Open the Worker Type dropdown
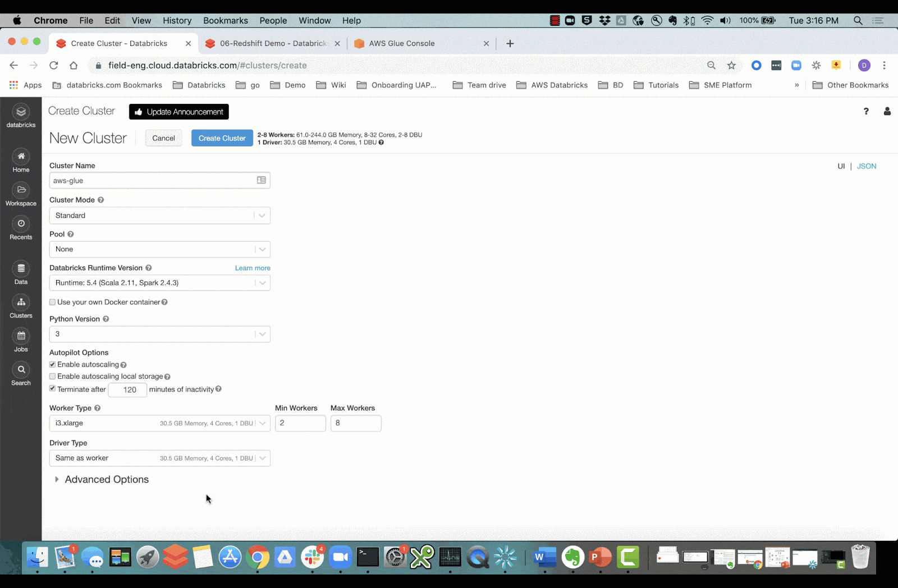This screenshot has height=588, width=898. [160, 423]
